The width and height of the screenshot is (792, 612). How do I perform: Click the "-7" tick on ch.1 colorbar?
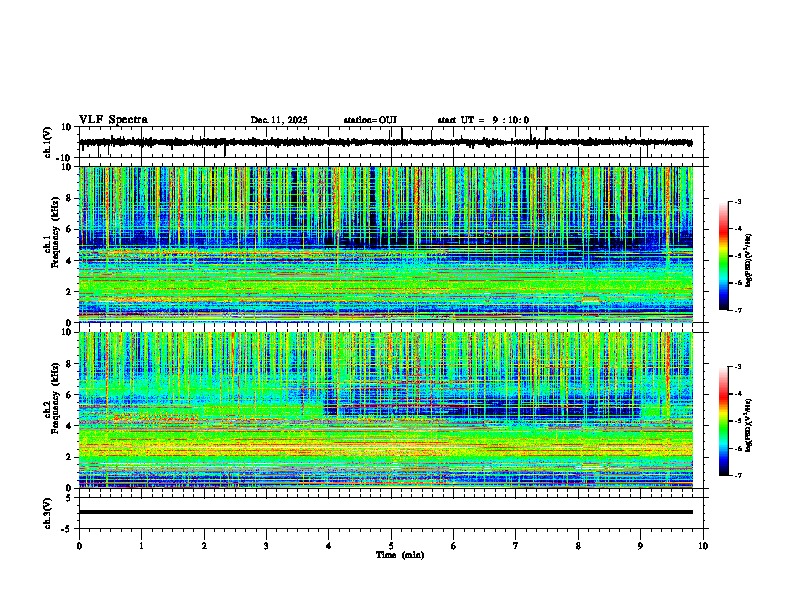[737, 311]
